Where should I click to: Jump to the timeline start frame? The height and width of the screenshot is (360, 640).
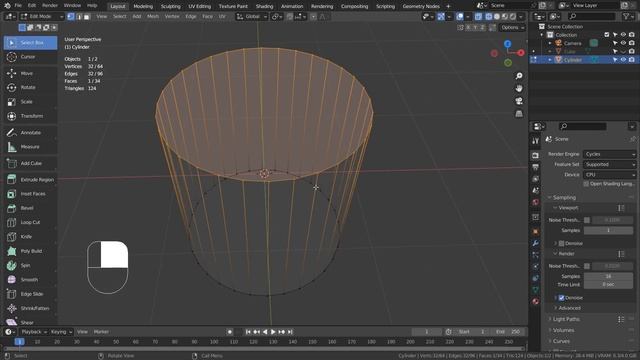point(248,332)
